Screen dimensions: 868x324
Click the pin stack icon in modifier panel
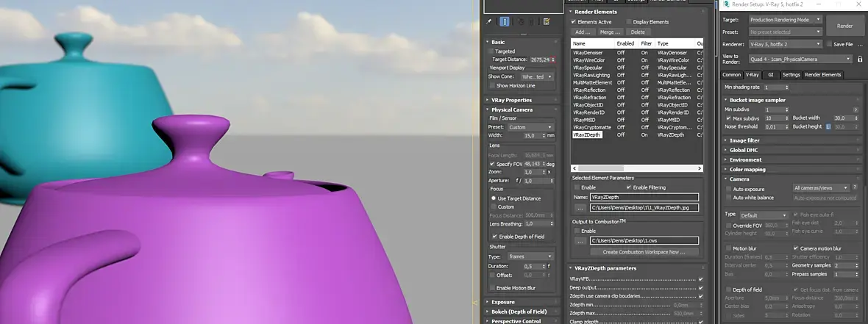[x=489, y=21]
